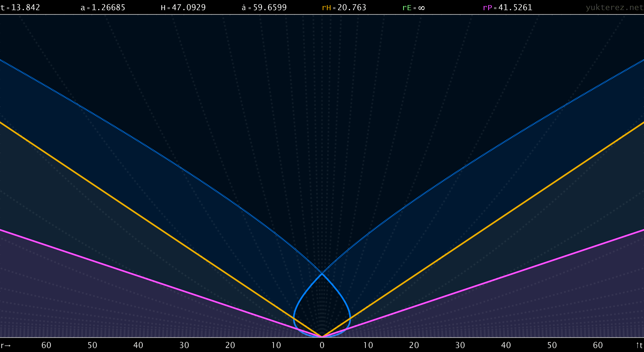This screenshot has height=352, width=644.
Task: Click the scale factor a = 1.26685
Action: [103, 8]
